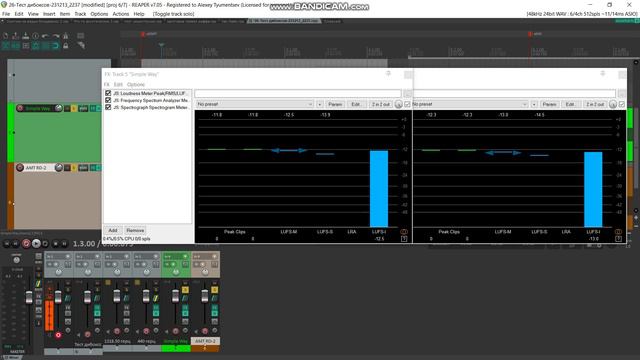Image resolution: width=640 pixels, height=360 pixels.
Task: Uncheck JS: Frequency Spectrum Analyzer checkbox
Action: (x=108, y=100)
